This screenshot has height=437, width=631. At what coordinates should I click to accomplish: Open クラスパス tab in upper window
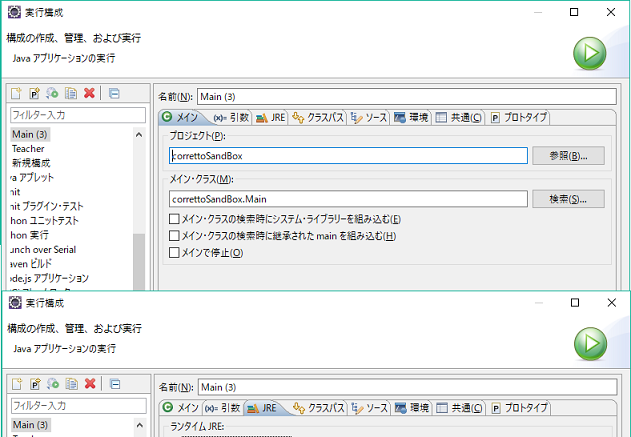(x=318, y=117)
